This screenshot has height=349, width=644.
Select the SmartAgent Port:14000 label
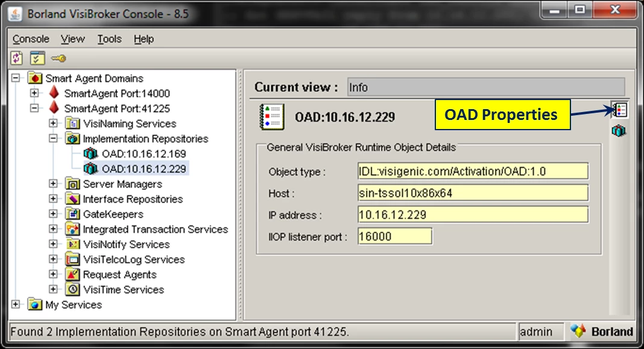coord(117,93)
